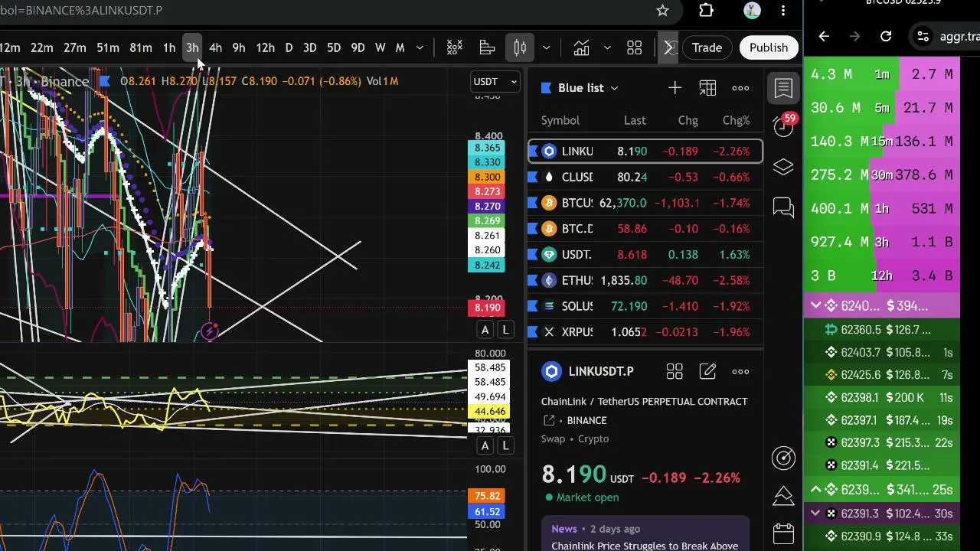Go back in the aggr.trade window

[x=824, y=36]
